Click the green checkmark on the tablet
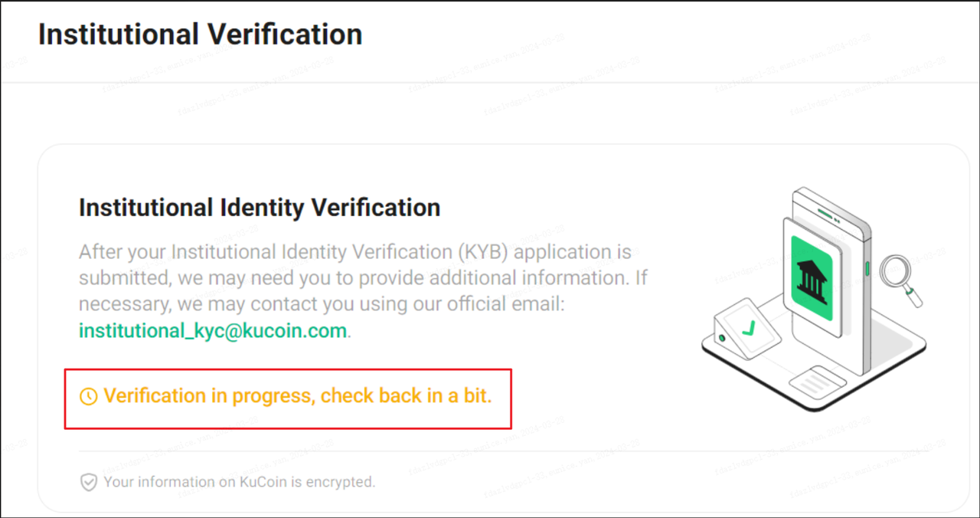 (749, 329)
